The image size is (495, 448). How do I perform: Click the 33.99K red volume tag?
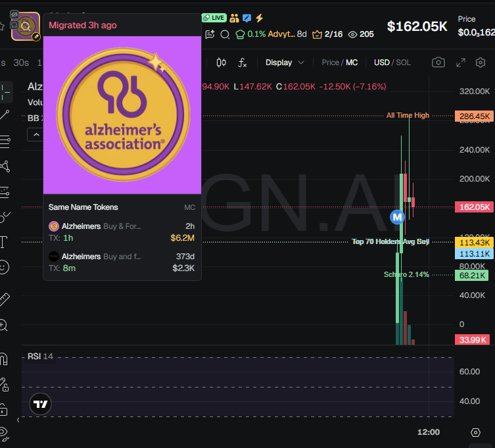pyautogui.click(x=473, y=339)
